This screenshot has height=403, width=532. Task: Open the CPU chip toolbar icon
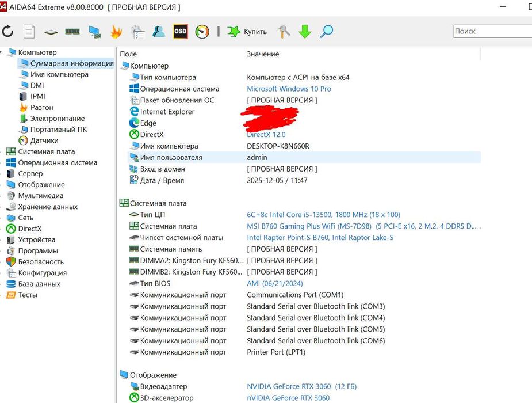coord(51,32)
